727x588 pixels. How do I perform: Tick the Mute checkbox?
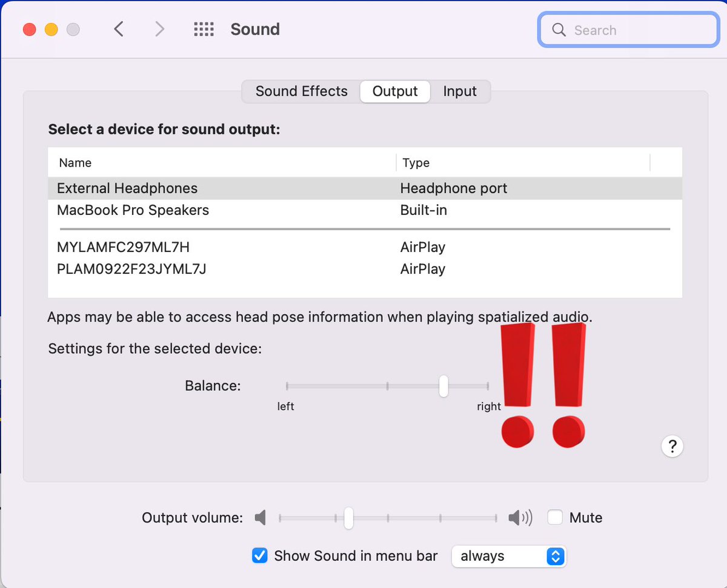(555, 518)
